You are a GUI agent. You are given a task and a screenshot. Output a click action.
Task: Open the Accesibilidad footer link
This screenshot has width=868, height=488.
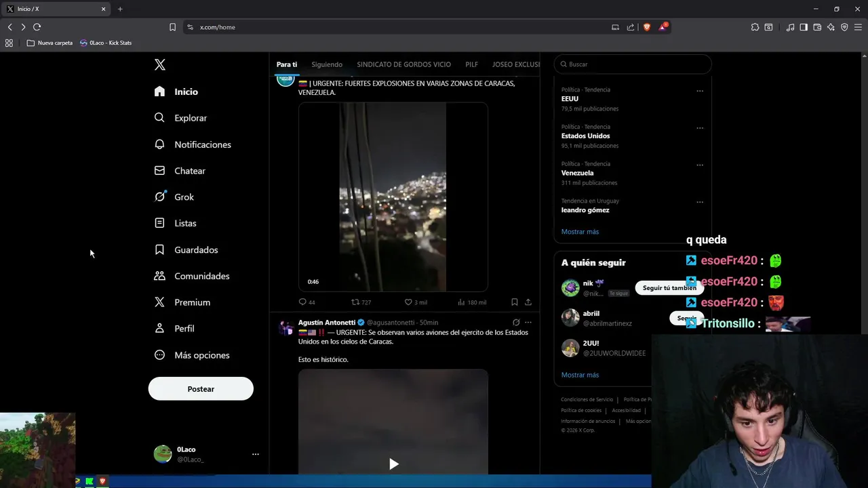point(626,411)
